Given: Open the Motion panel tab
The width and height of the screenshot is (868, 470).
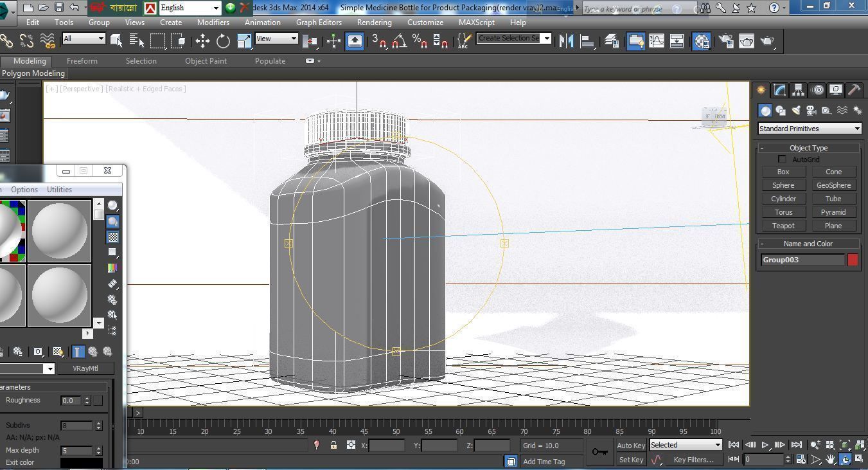Looking at the screenshot, I should (x=817, y=90).
